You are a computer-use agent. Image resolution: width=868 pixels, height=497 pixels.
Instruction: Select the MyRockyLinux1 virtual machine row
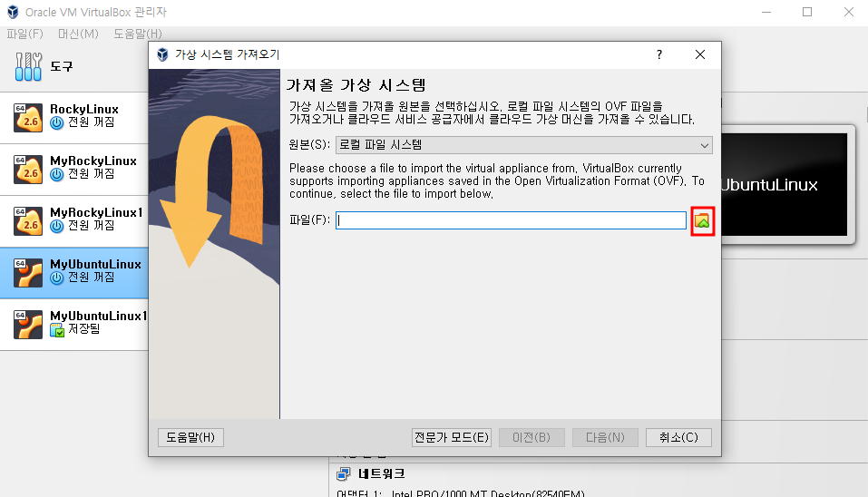(74, 220)
